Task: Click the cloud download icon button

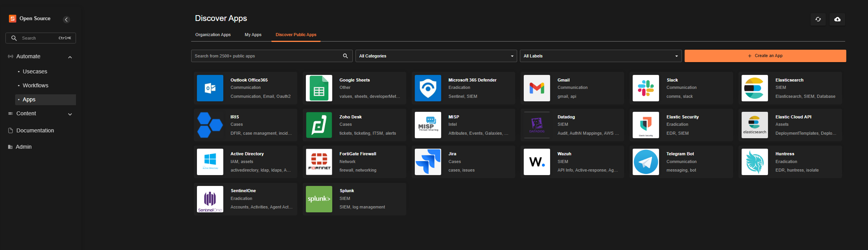Action: (837, 19)
